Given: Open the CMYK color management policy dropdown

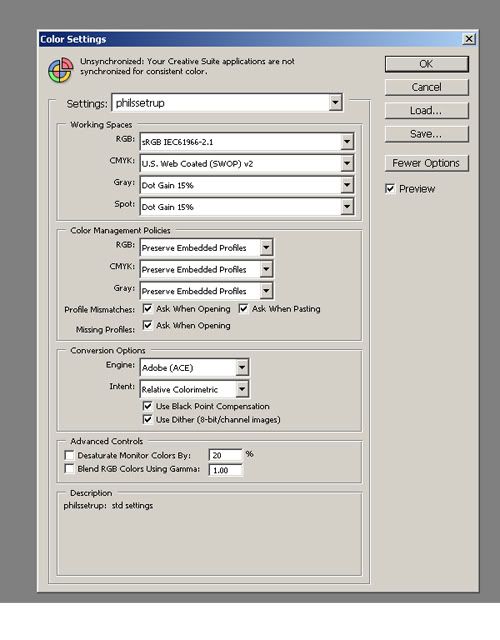Looking at the screenshot, I should point(206,269).
